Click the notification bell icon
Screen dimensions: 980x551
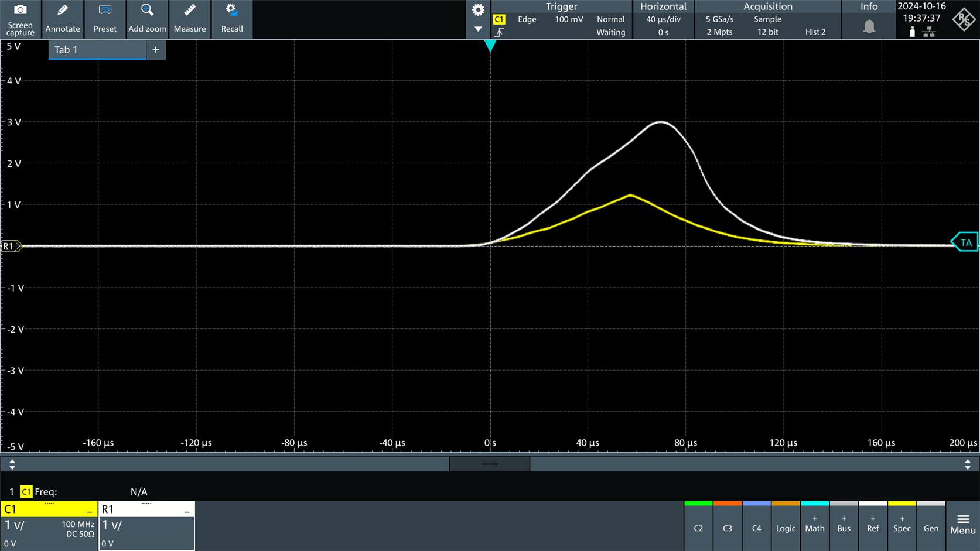869,26
